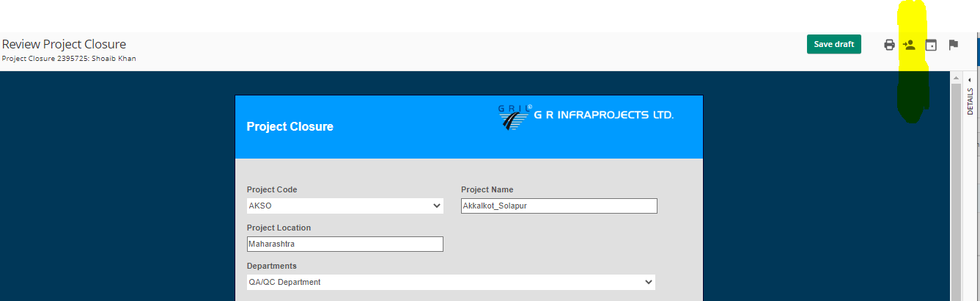Click the Departments label

tap(272, 266)
